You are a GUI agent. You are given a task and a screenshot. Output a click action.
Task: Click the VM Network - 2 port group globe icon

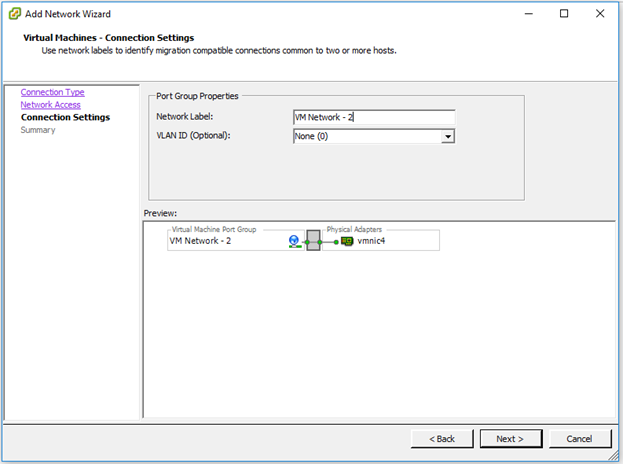pos(294,241)
